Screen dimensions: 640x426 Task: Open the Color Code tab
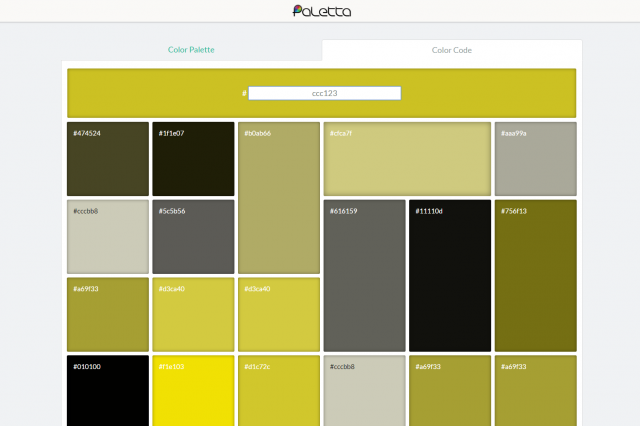click(451, 50)
